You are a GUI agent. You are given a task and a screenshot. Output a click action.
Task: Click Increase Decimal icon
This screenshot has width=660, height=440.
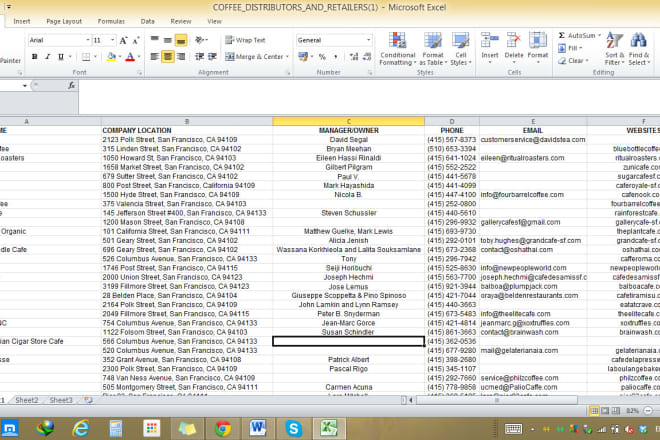click(x=354, y=56)
